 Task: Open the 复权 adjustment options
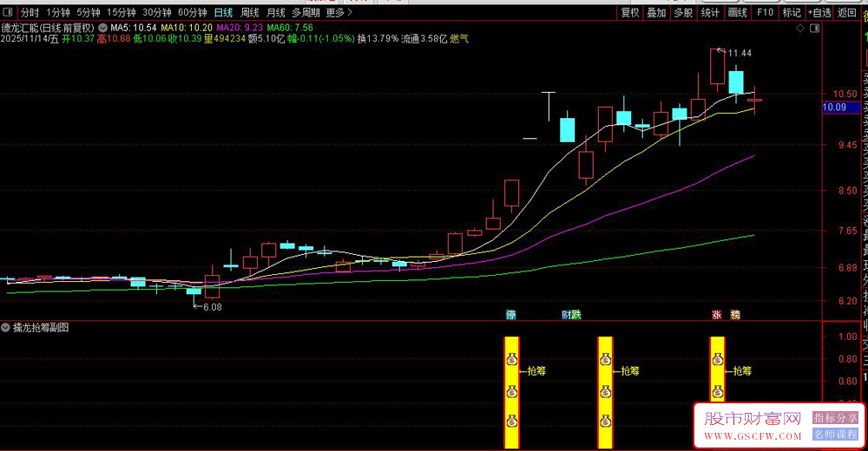(x=630, y=12)
